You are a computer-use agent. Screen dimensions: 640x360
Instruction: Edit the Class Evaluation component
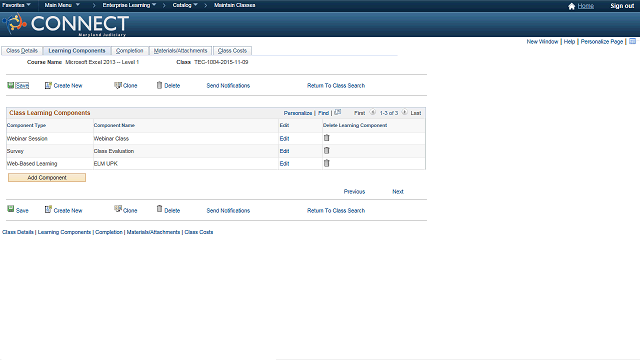click(284, 151)
